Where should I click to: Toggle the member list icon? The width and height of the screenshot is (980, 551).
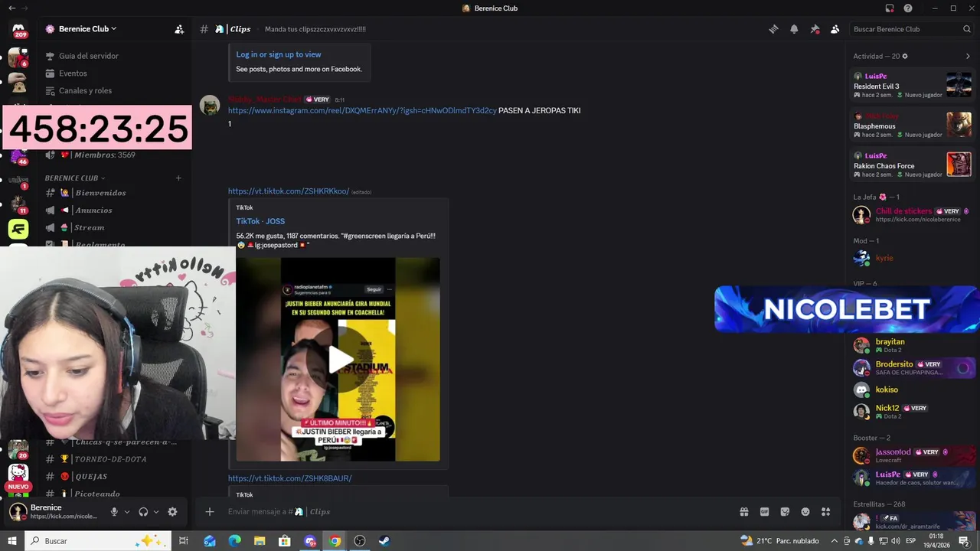click(835, 29)
